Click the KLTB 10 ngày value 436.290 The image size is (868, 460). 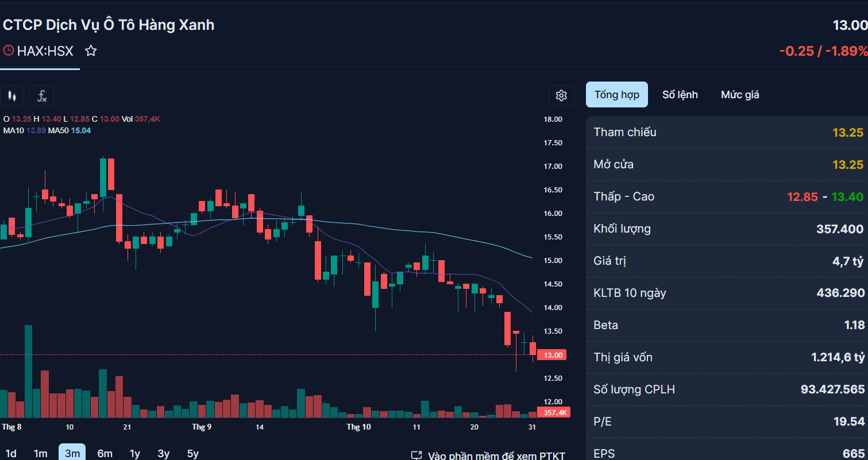pyautogui.click(x=840, y=293)
